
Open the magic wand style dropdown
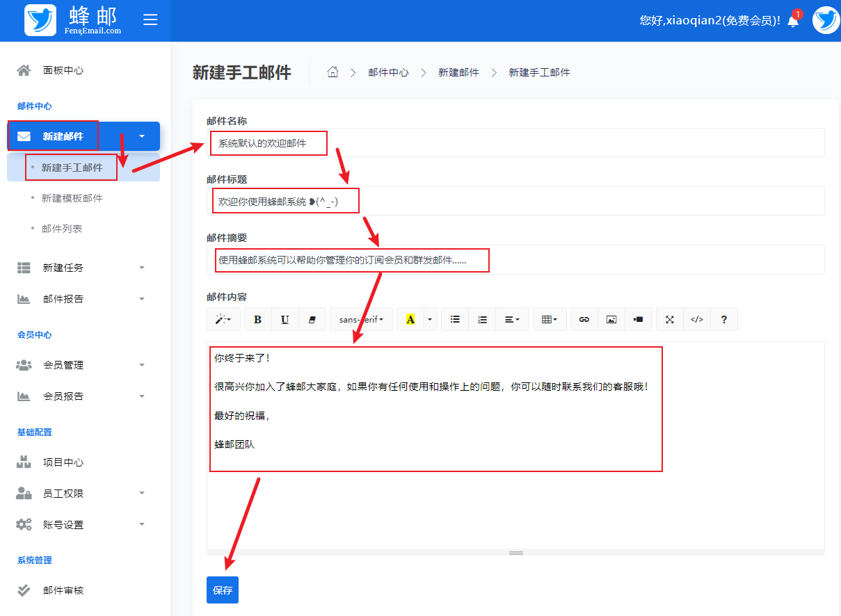coord(223,319)
